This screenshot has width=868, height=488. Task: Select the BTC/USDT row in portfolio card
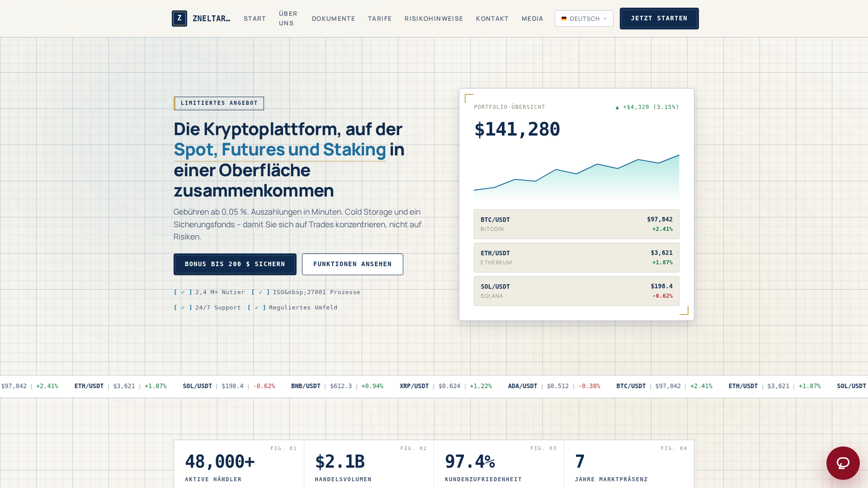click(576, 224)
